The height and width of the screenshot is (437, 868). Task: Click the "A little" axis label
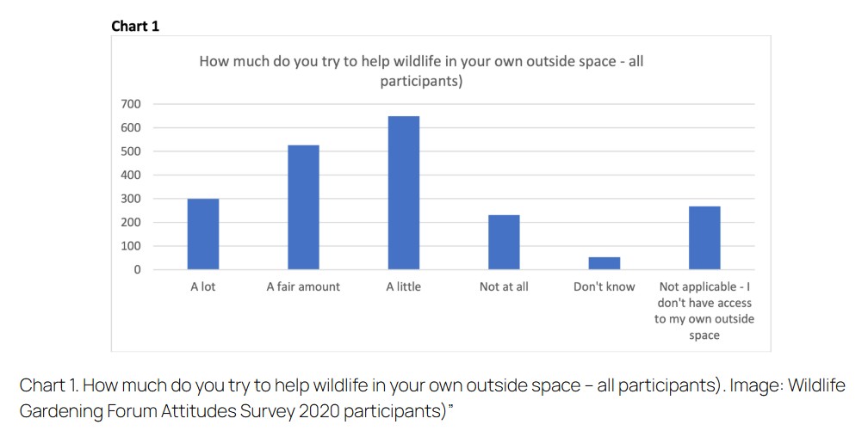click(403, 286)
